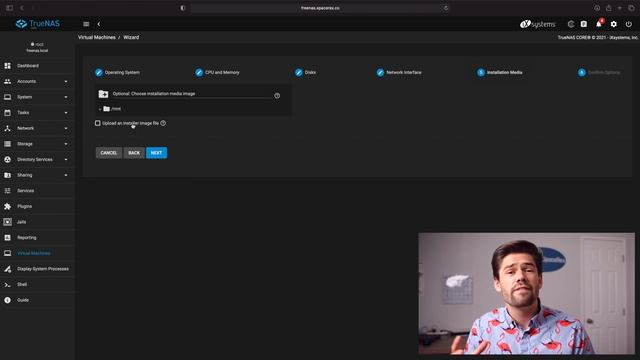
Task: Enable Upload an installer image file checkbox
Action: [98, 123]
